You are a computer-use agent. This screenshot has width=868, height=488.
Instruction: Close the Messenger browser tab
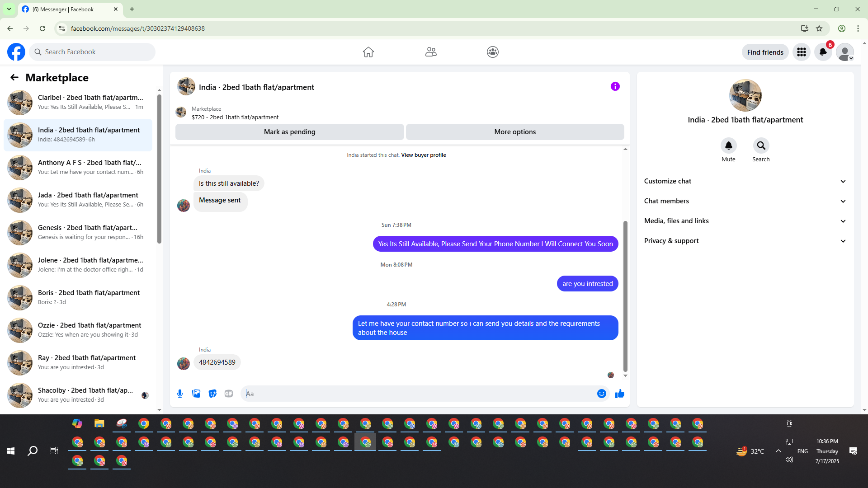116,9
